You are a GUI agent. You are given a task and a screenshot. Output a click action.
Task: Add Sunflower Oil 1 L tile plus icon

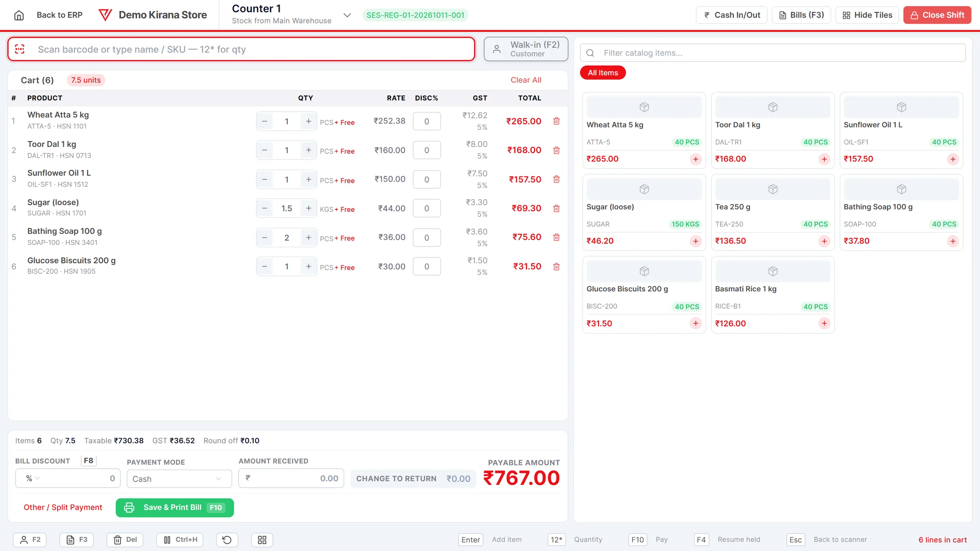(953, 159)
